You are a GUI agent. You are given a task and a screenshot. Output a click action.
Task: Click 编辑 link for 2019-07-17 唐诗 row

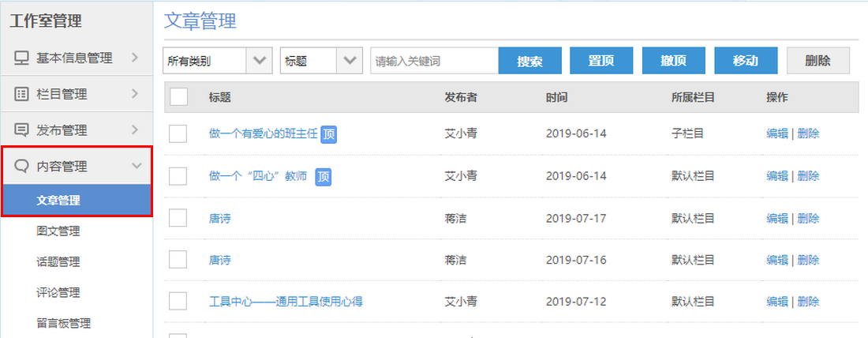pyautogui.click(x=776, y=218)
